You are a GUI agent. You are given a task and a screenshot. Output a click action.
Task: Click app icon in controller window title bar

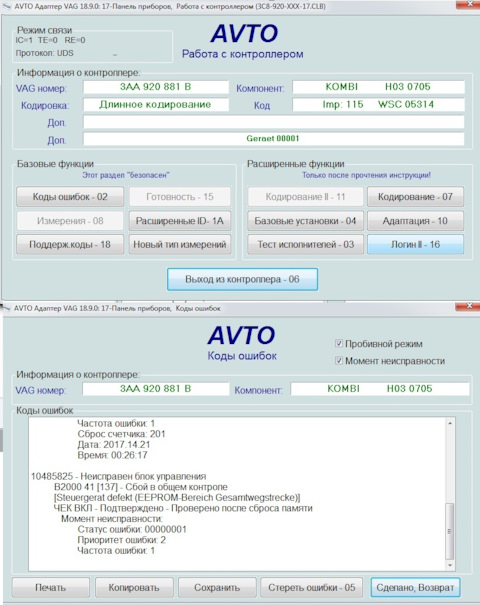7,6
